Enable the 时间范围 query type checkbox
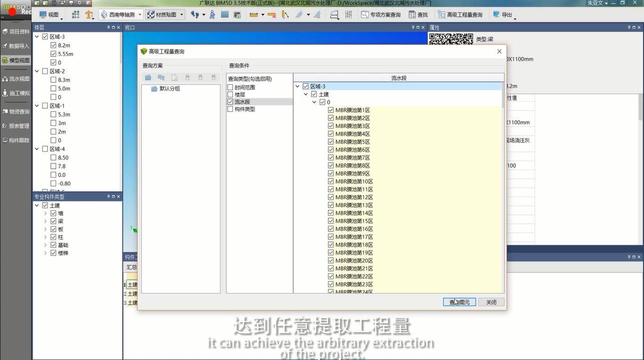The image size is (644, 360). 230,87
